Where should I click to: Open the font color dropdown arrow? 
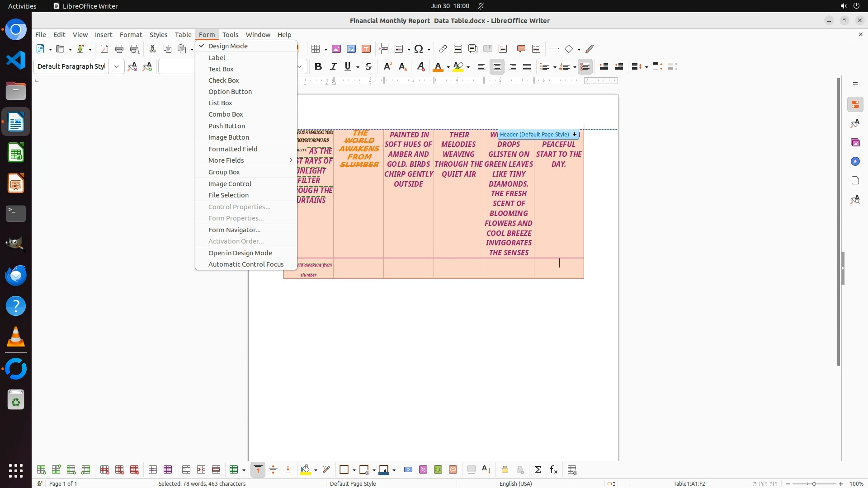[x=448, y=67]
